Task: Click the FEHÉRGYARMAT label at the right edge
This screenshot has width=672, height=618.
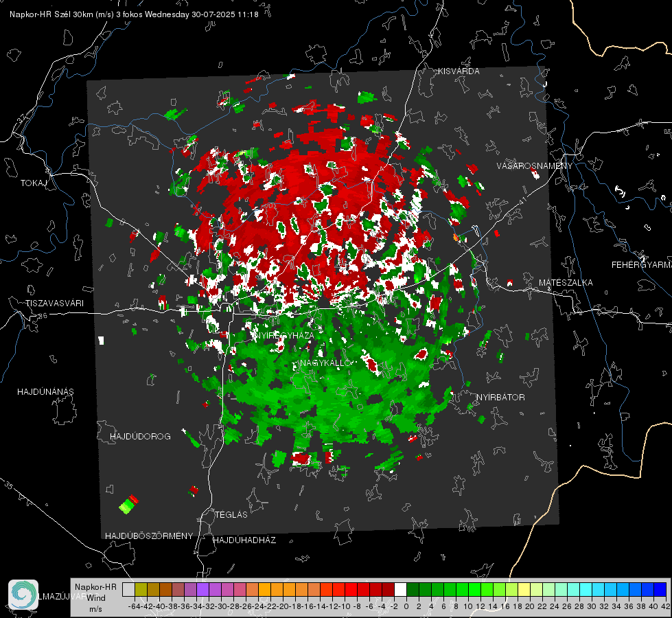Action: coord(642,265)
